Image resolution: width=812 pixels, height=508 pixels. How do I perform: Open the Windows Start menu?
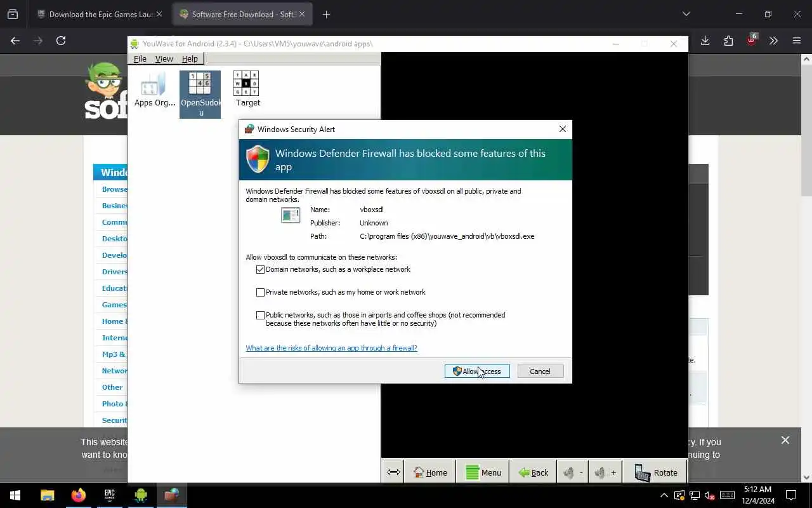pyautogui.click(x=15, y=495)
